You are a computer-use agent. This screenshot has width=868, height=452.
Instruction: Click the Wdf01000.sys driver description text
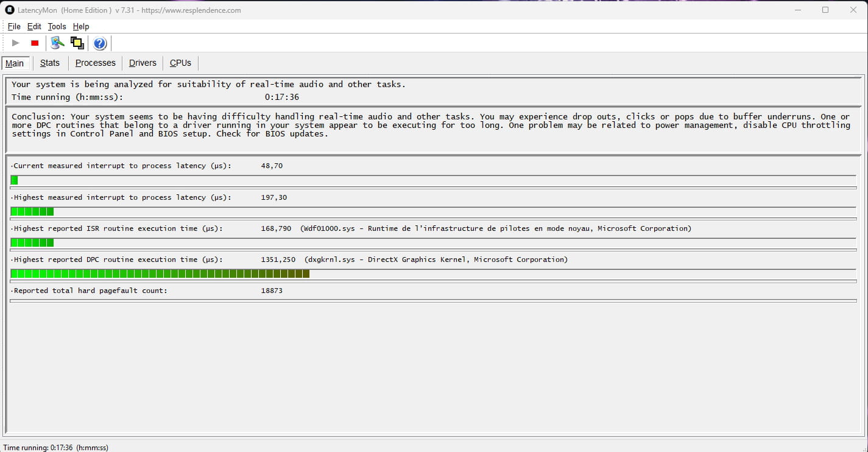[496, 228]
